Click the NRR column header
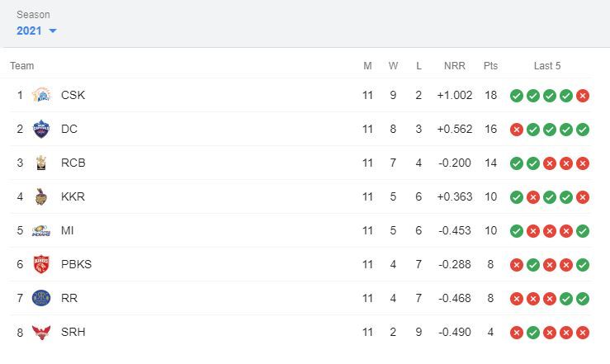610x364 pixels. [x=454, y=66]
